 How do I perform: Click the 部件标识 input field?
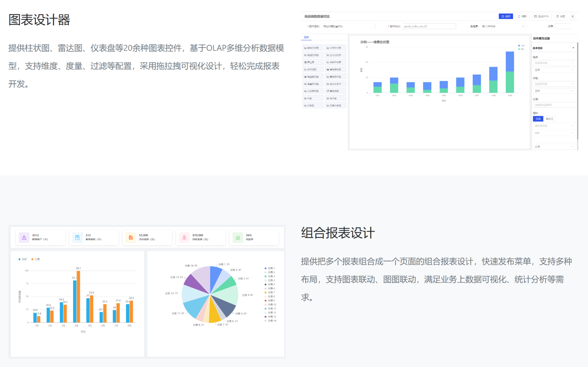pos(429,26)
